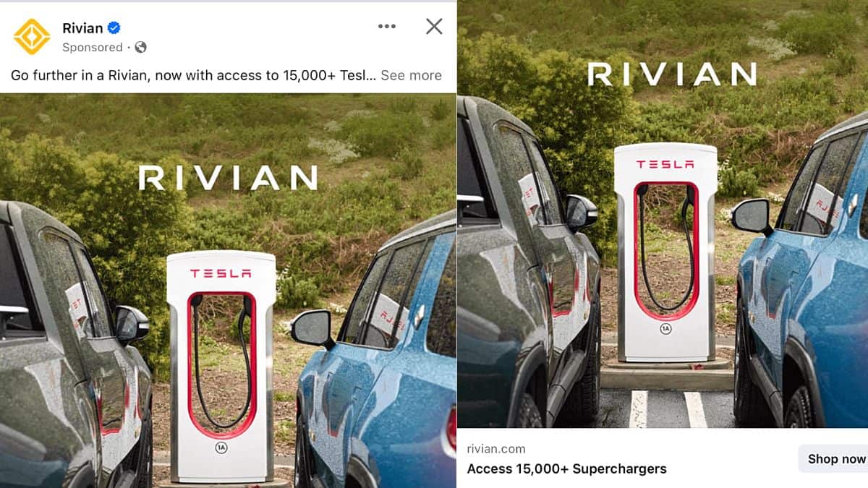Viewport: 868px width, 488px height.
Task: Click the 1A stall marker on the second charger
Action: pyautogui.click(x=665, y=329)
